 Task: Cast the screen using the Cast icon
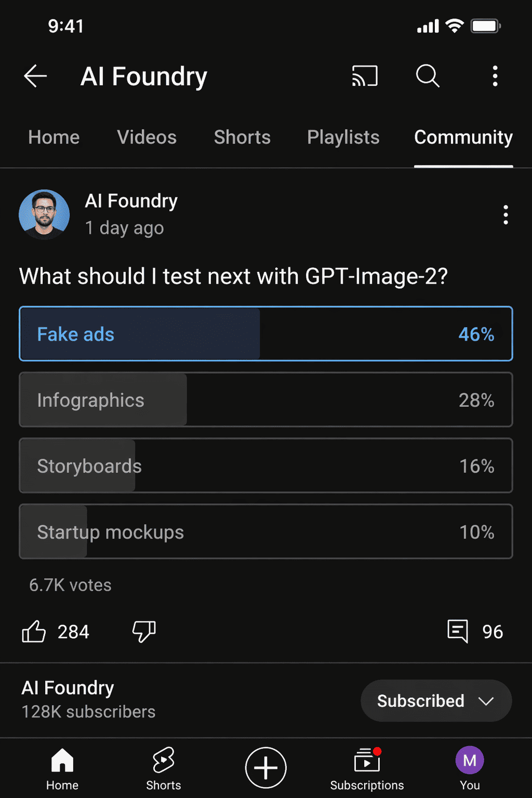click(364, 76)
